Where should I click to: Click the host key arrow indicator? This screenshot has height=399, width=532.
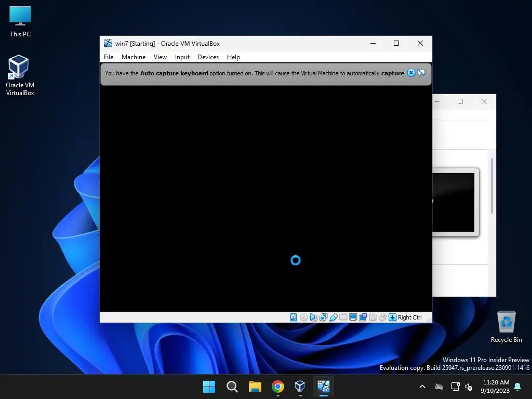pyautogui.click(x=392, y=317)
